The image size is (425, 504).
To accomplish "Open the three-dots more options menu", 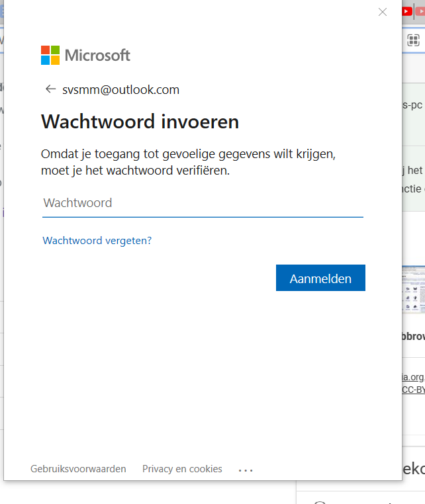I will coord(246,470).
